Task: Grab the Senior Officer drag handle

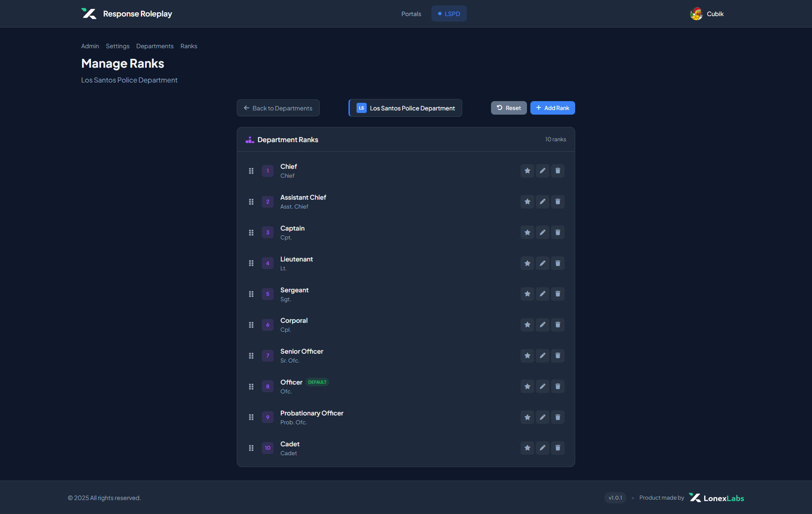Action: [251, 356]
